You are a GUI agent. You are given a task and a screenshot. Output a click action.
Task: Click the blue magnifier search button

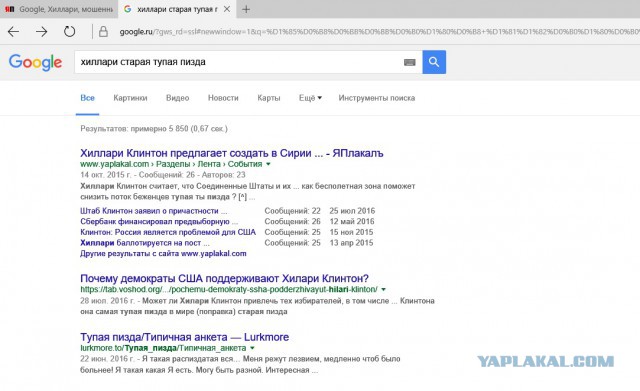point(434,62)
